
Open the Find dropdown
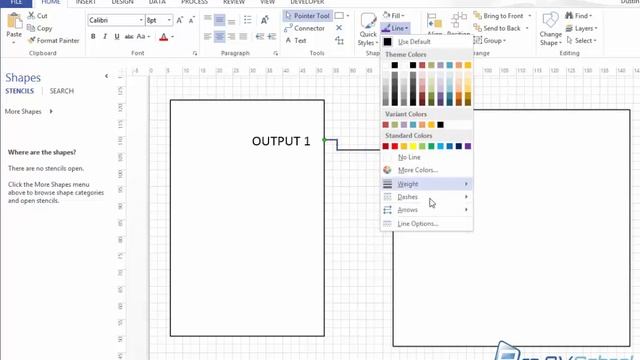tap(579, 16)
